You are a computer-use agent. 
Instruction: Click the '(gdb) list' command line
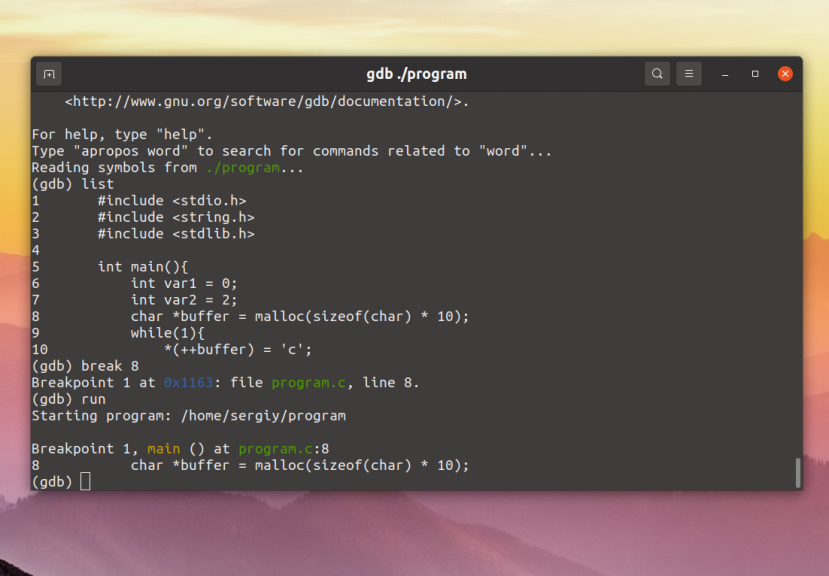coord(73,184)
